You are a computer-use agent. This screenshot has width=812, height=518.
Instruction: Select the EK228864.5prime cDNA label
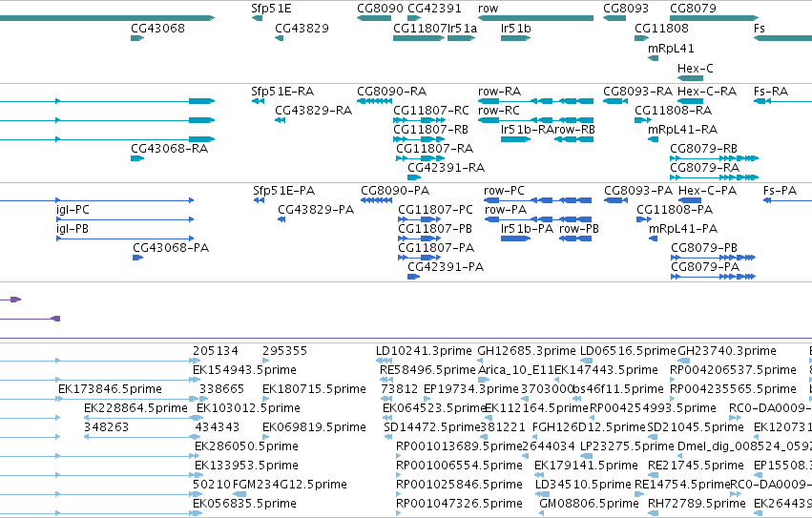(135, 408)
